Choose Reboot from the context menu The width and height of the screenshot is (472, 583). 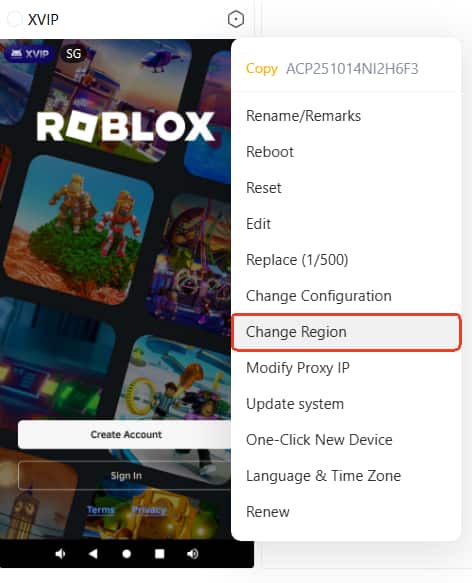click(x=346, y=152)
